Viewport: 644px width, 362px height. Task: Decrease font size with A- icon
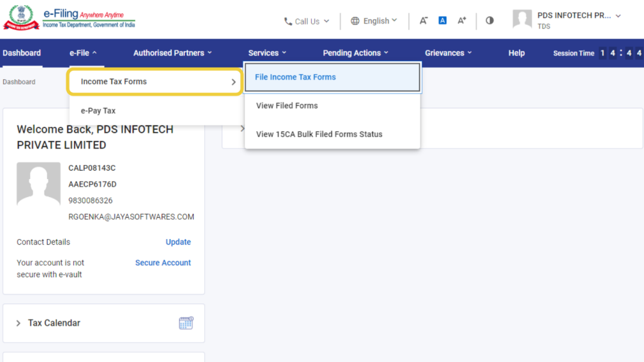click(x=424, y=21)
